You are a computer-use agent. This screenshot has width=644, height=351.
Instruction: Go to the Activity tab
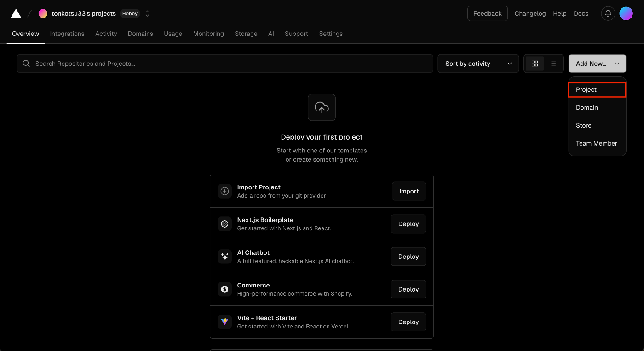coord(106,34)
